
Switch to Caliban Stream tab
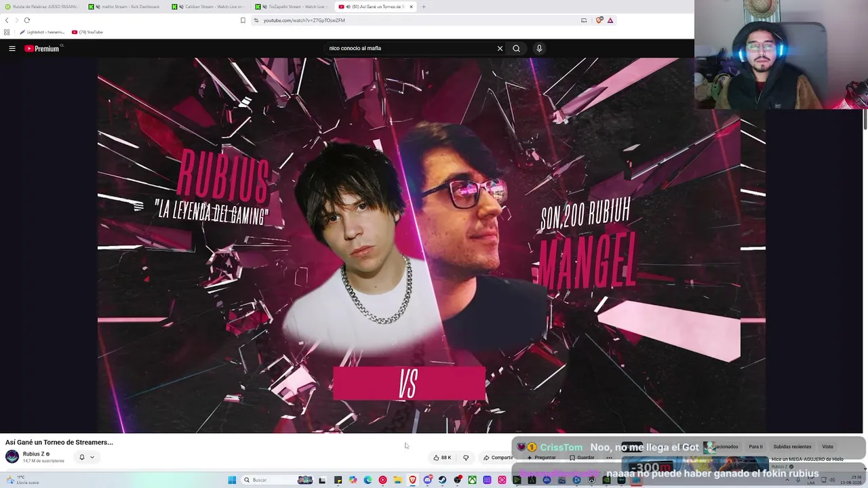pos(210,7)
